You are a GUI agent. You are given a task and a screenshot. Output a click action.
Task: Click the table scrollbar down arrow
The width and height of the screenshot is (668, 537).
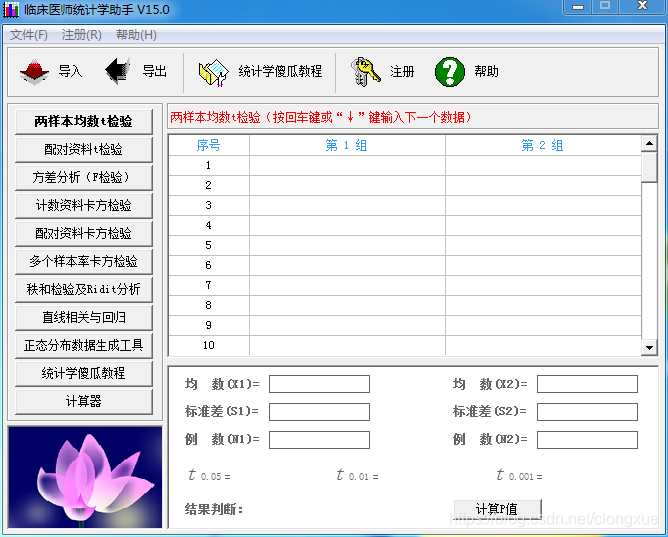pyautogui.click(x=649, y=347)
